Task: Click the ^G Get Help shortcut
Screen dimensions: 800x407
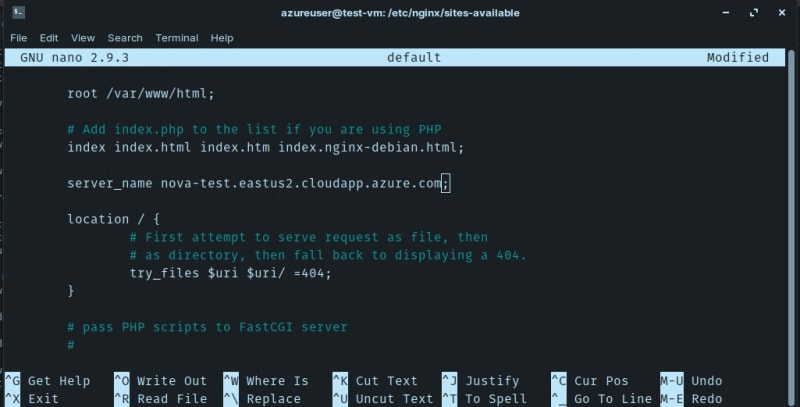Action: (x=47, y=381)
